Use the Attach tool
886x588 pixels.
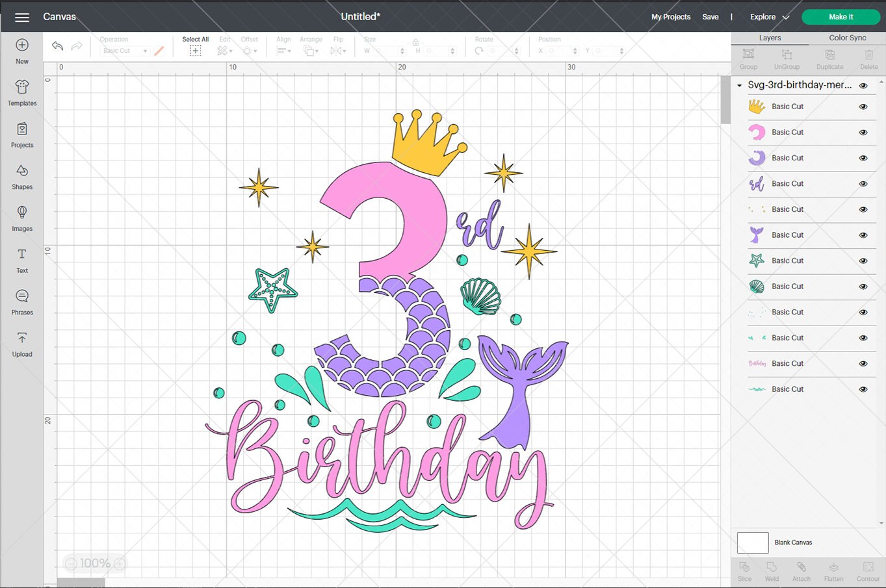tap(801, 570)
